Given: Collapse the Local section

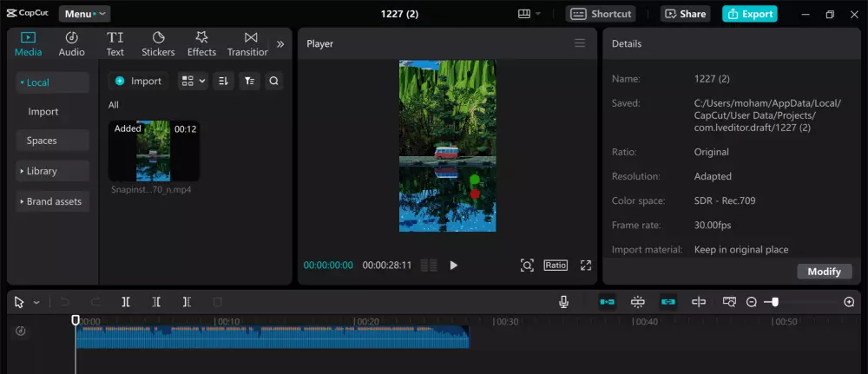Looking at the screenshot, I should (x=53, y=82).
